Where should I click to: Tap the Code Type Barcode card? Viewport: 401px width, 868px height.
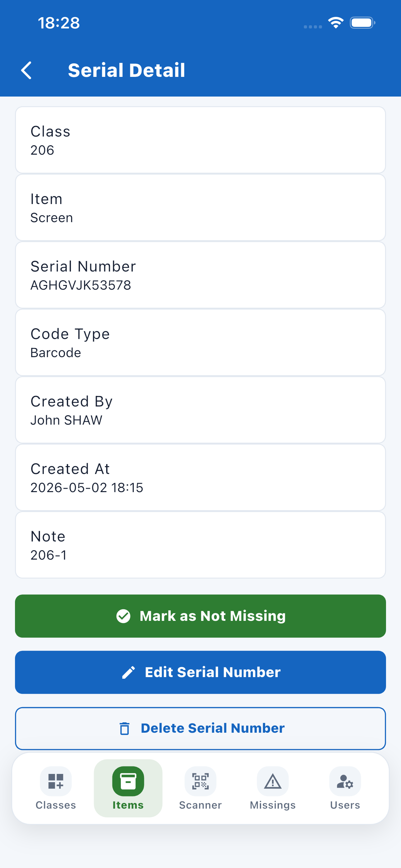point(200,342)
